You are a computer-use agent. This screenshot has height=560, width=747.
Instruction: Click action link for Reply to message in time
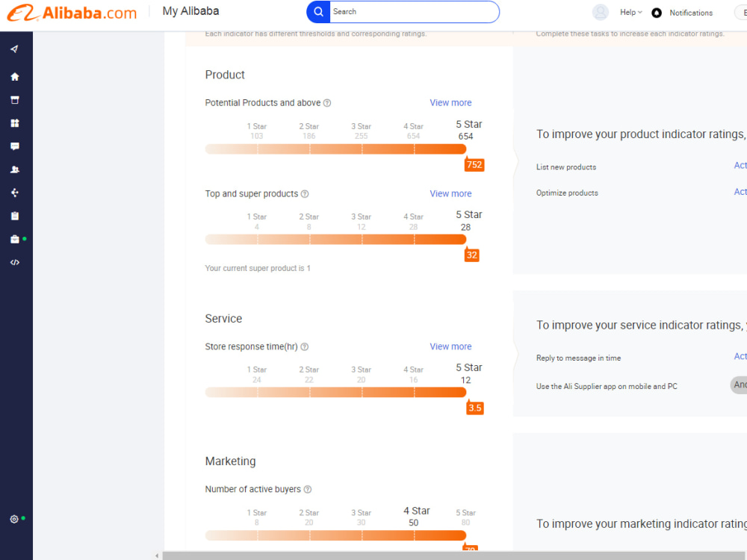pyautogui.click(x=740, y=356)
